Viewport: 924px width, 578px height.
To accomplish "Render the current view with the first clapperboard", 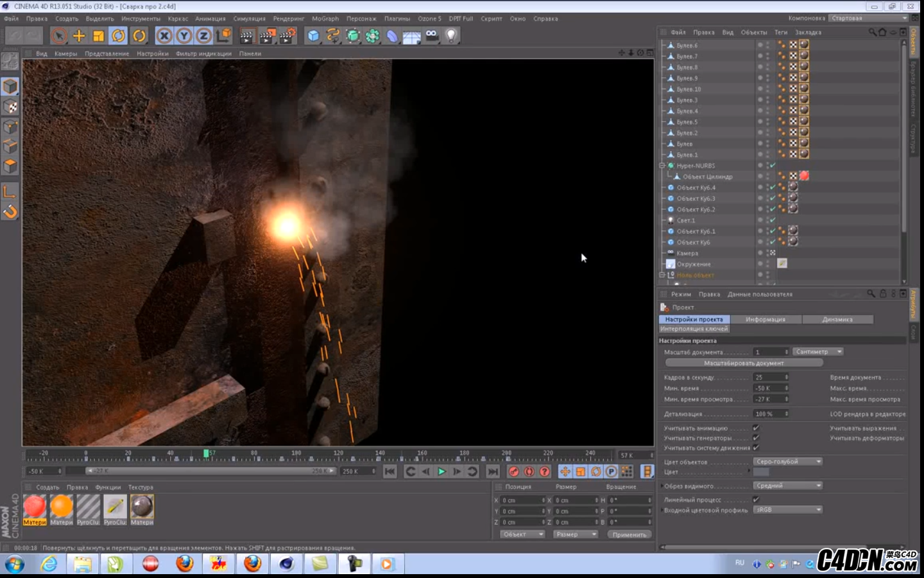I will 246,36.
